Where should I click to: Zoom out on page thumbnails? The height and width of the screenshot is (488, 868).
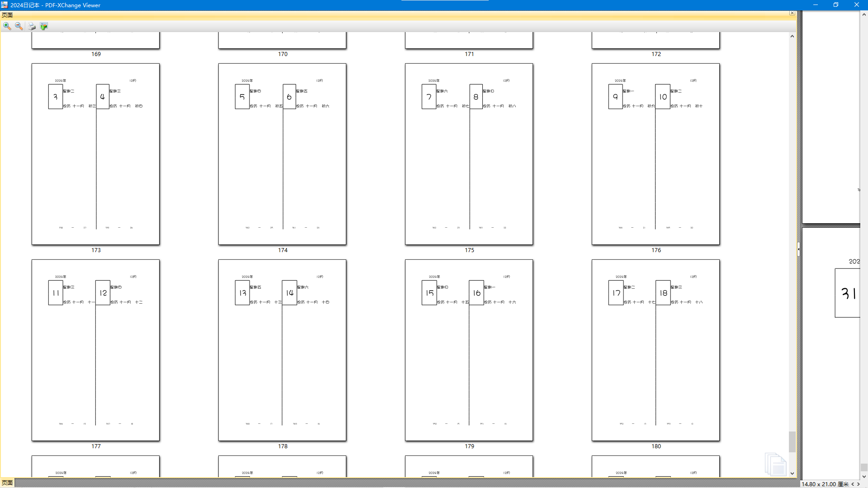(x=19, y=26)
